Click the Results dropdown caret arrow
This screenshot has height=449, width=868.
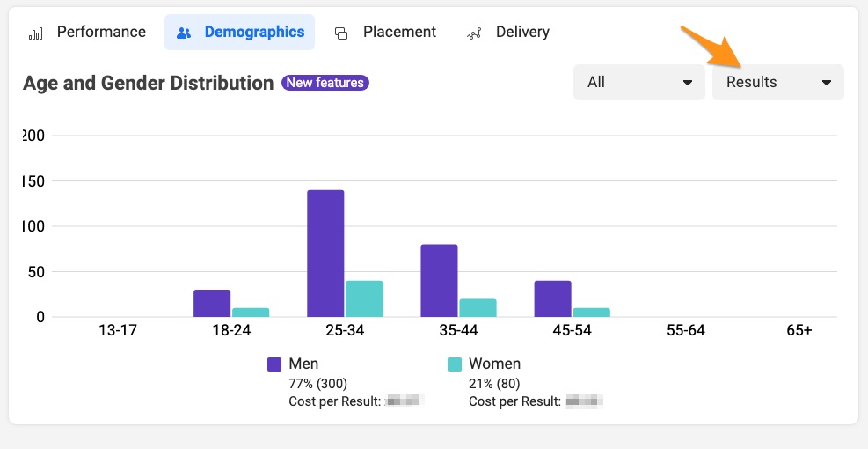[x=827, y=83]
